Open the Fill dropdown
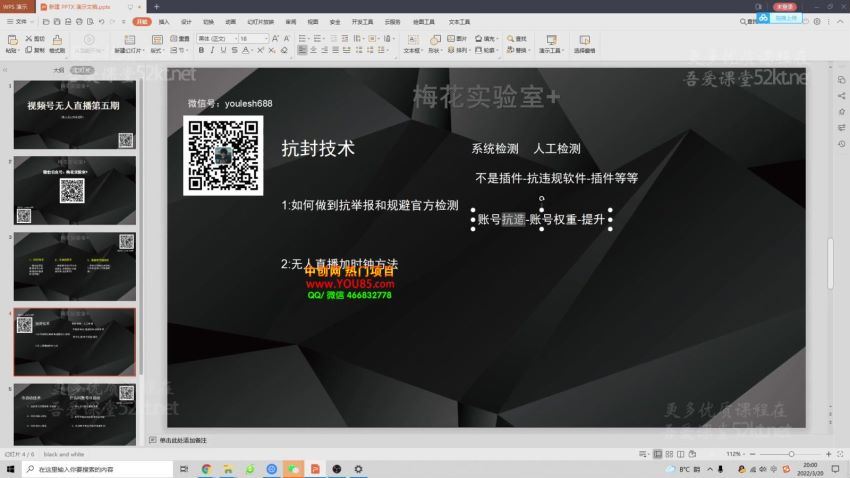Viewport: 850px width, 478px height. 486,38
